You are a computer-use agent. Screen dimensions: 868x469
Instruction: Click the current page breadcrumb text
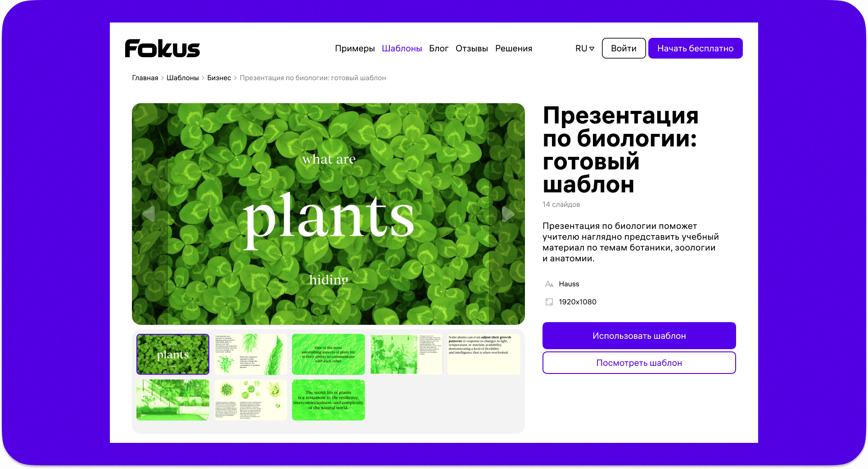point(313,78)
